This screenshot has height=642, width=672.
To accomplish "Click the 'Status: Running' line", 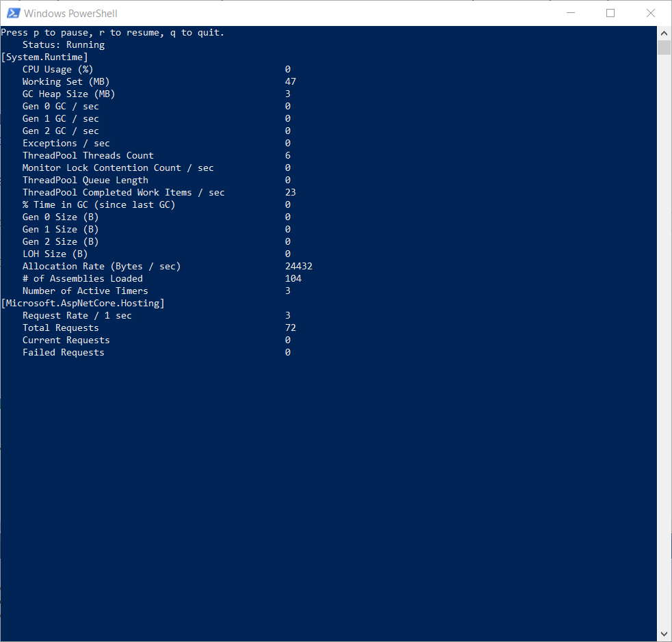I will (x=64, y=45).
